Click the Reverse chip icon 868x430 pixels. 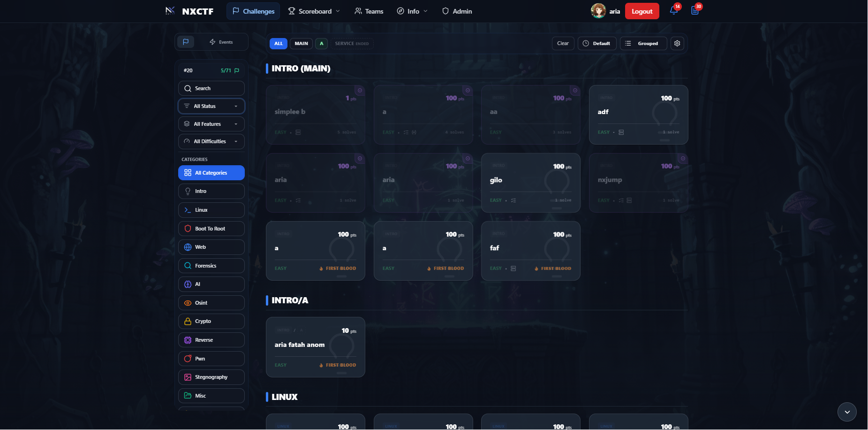(188, 340)
